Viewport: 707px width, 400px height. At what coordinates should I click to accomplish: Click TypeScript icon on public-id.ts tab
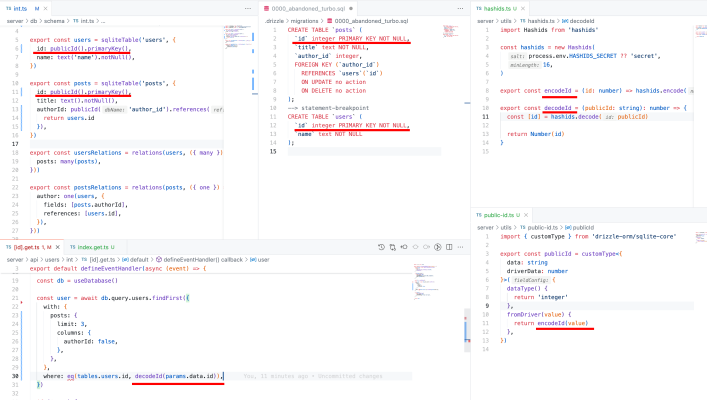pyautogui.click(x=479, y=215)
